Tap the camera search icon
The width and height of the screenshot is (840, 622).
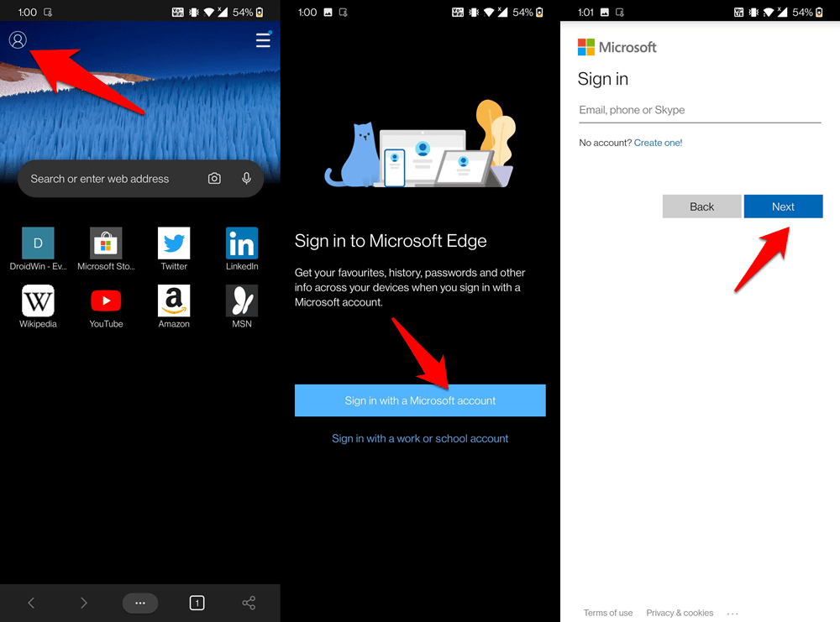pyautogui.click(x=214, y=178)
